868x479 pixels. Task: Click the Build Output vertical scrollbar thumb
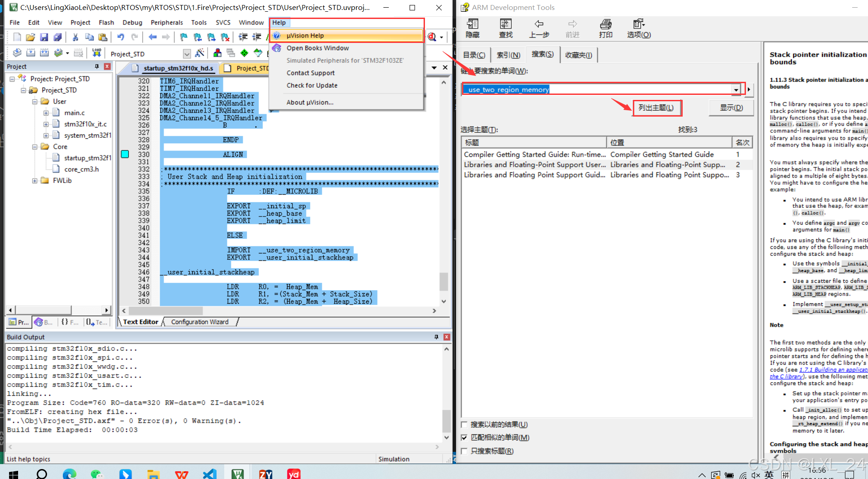click(447, 421)
